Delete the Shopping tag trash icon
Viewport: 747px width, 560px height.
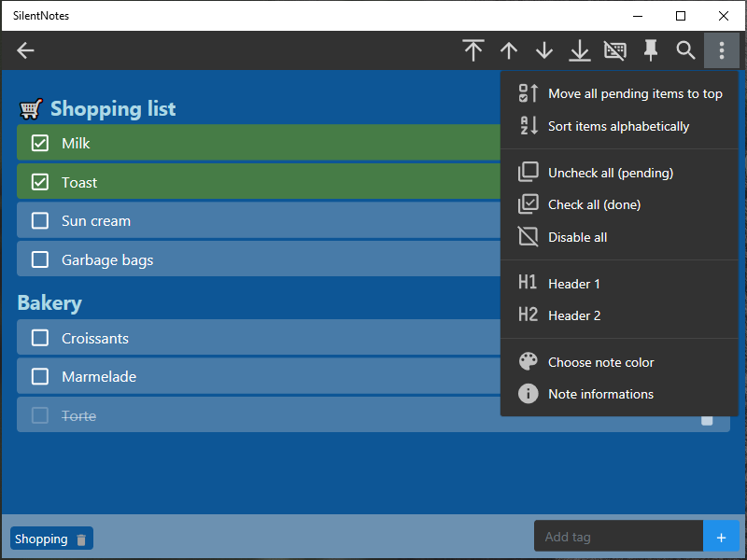(81, 539)
